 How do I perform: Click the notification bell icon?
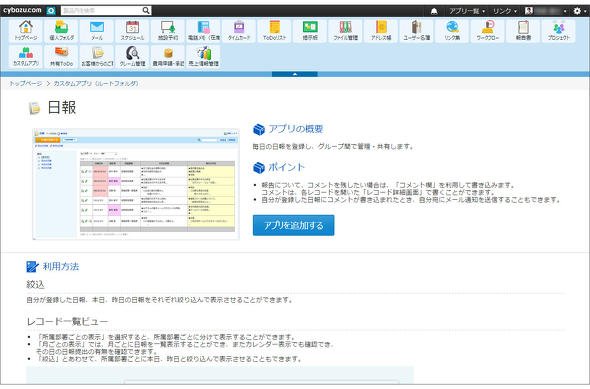click(x=434, y=11)
